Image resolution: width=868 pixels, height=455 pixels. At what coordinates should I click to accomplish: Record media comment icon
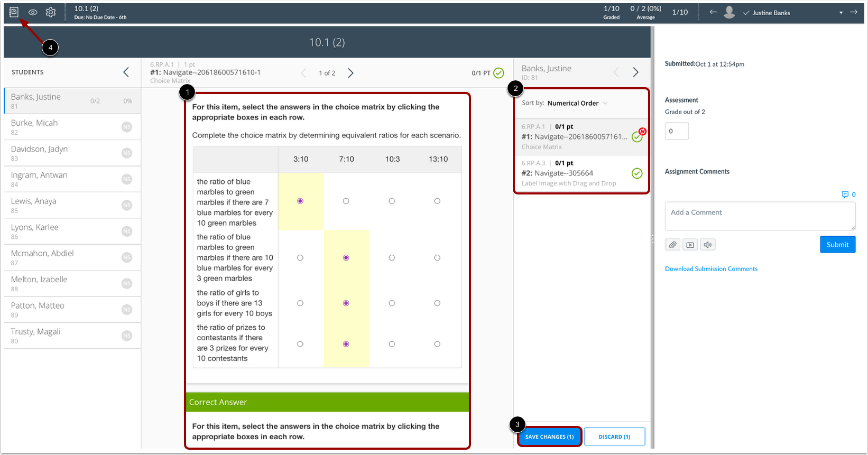coord(690,245)
